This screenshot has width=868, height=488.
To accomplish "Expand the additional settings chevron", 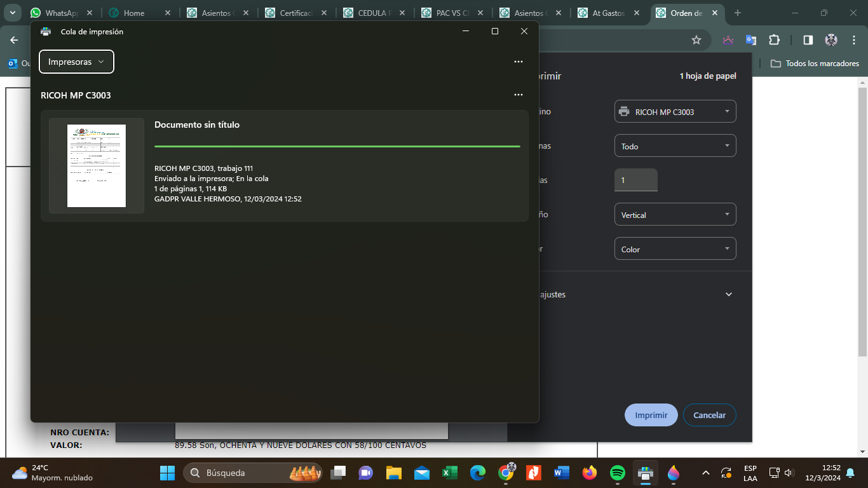I will (x=729, y=294).
